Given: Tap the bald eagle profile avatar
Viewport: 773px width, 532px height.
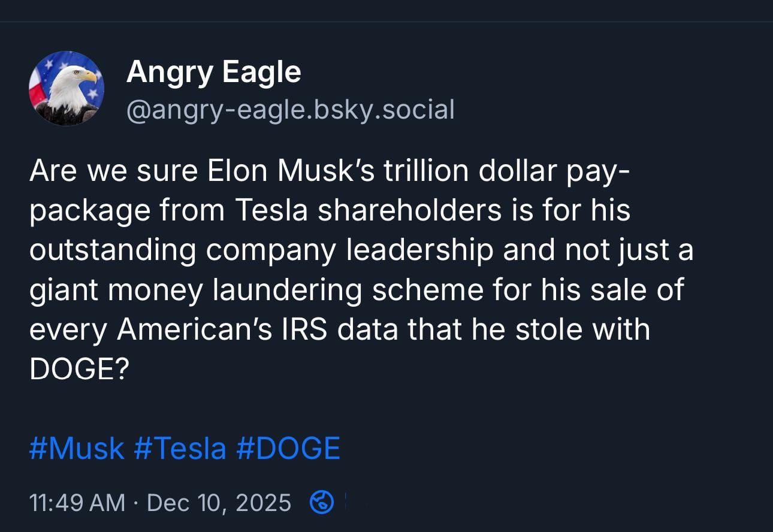Looking at the screenshot, I should (67, 88).
